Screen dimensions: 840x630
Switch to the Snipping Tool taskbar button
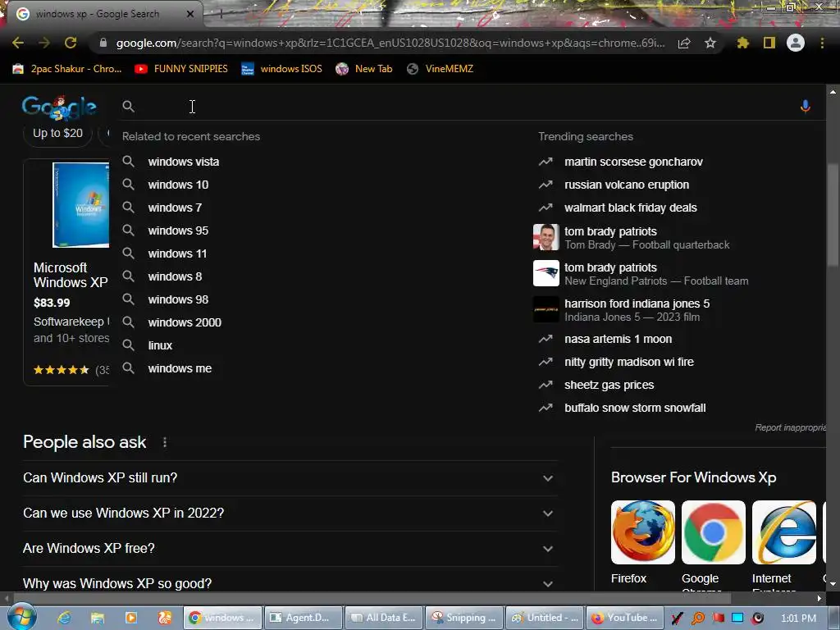[x=464, y=618]
